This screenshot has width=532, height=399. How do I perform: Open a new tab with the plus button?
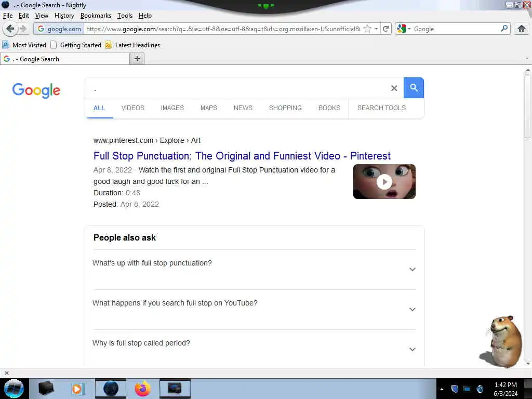tap(137, 59)
